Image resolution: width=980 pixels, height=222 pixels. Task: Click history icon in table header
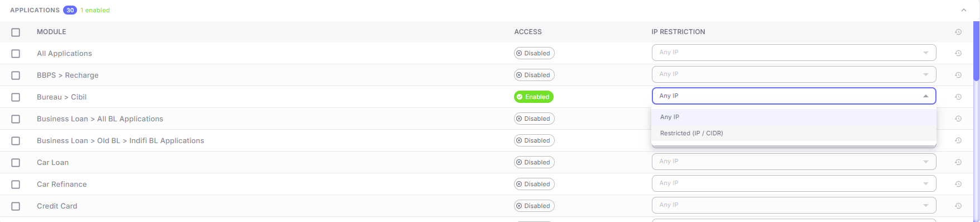tap(958, 32)
